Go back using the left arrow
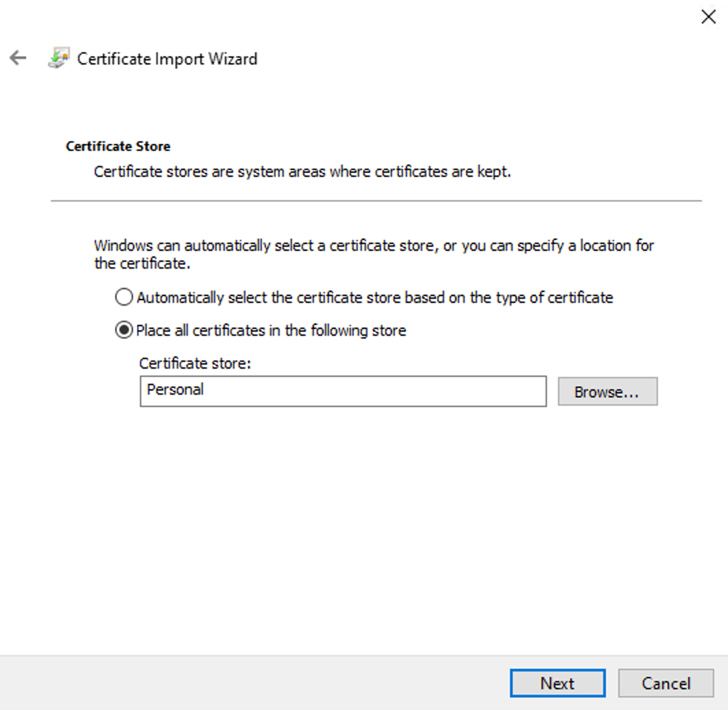Viewport: 728px width, 710px height. click(x=18, y=58)
